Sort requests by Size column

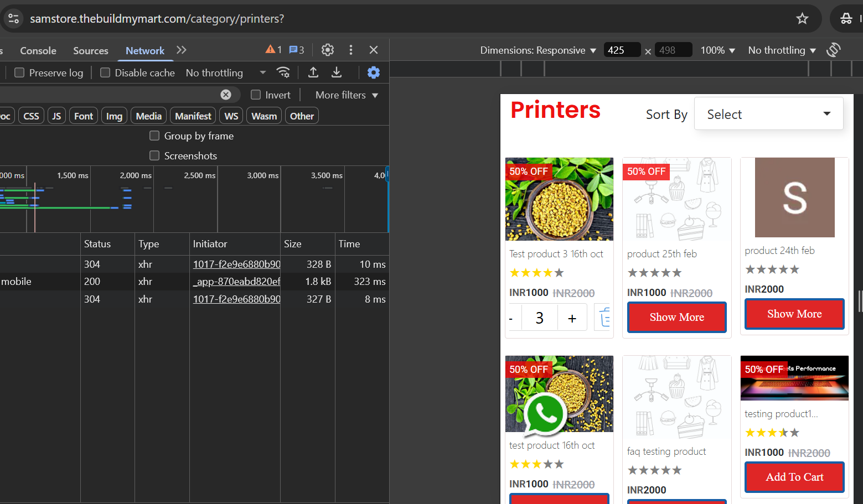[308, 244]
